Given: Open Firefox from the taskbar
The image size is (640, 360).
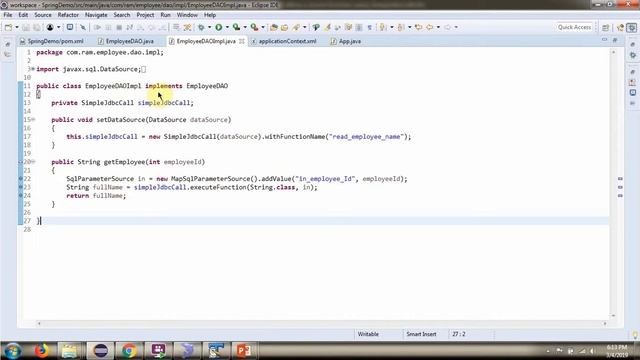Looking at the screenshot, I should click(x=41, y=351).
